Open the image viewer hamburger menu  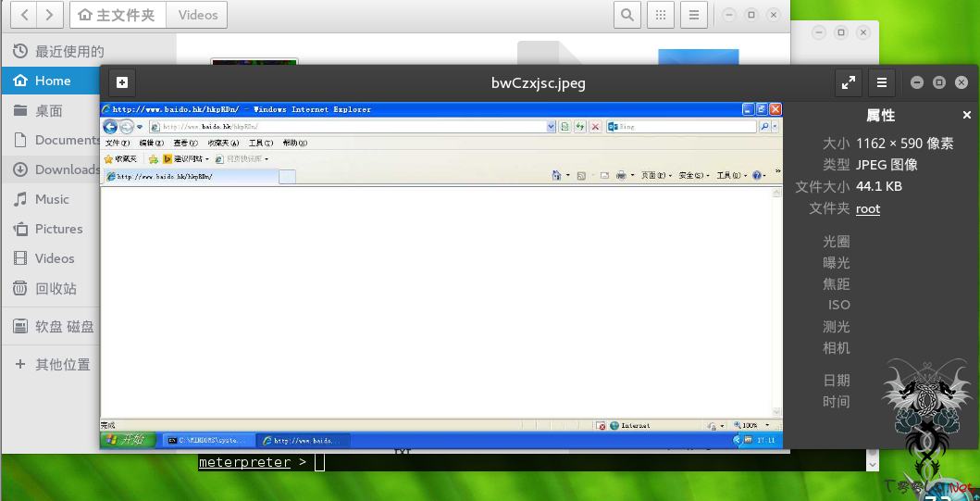point(881,82)
